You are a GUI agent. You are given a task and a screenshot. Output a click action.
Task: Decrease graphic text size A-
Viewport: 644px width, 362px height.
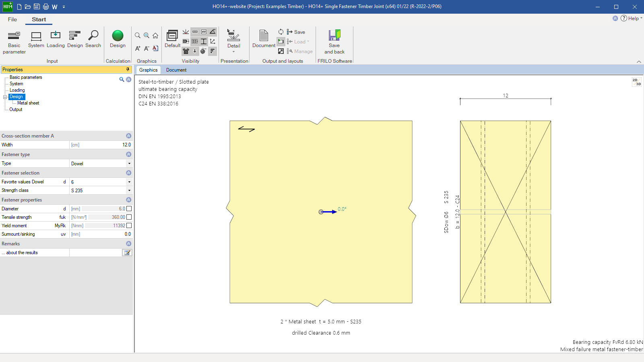click(x=147, y=48)
